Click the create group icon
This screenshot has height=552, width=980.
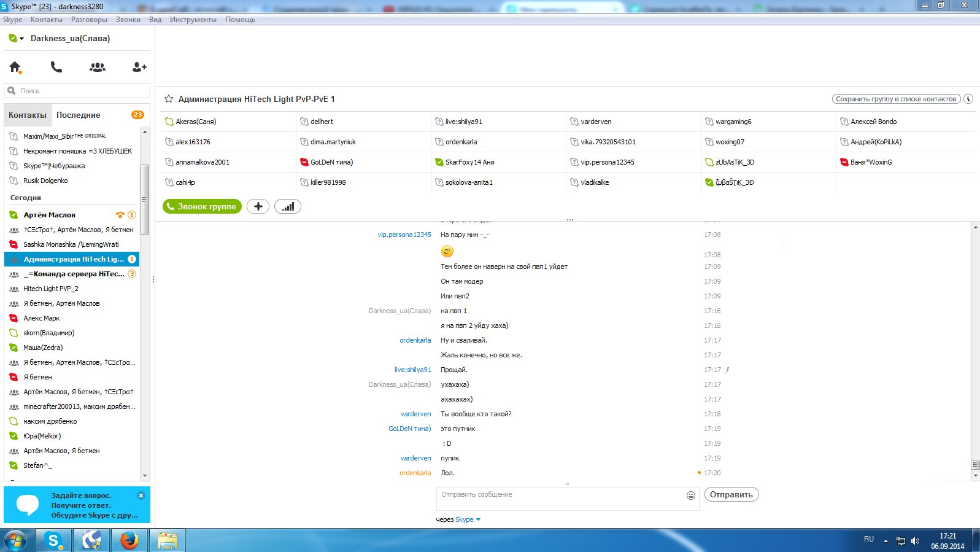[x=98, y=67]
